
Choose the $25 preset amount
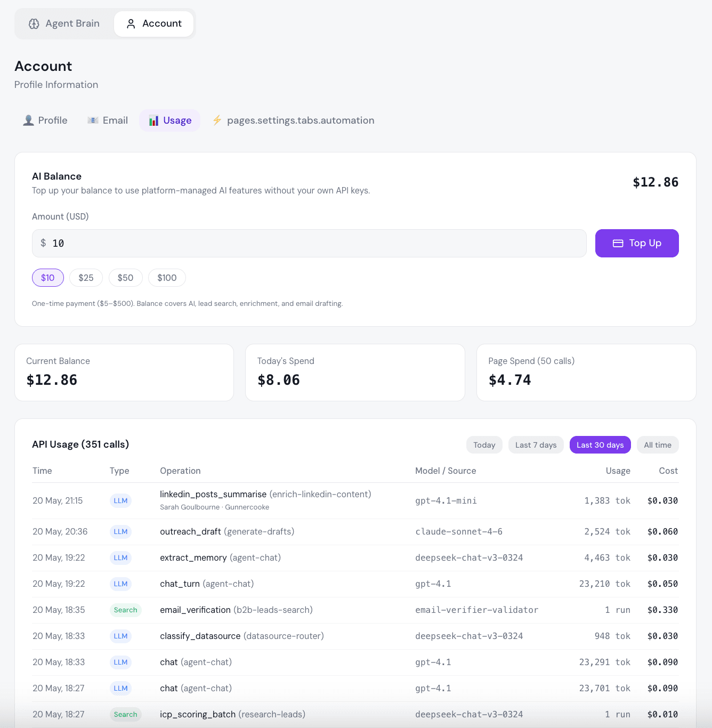(86, 278)
